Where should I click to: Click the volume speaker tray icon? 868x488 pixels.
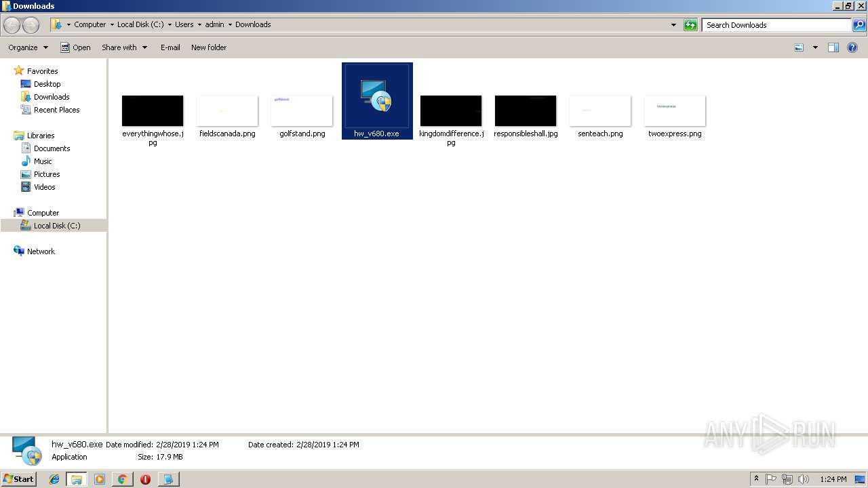(x=804, y=479)
